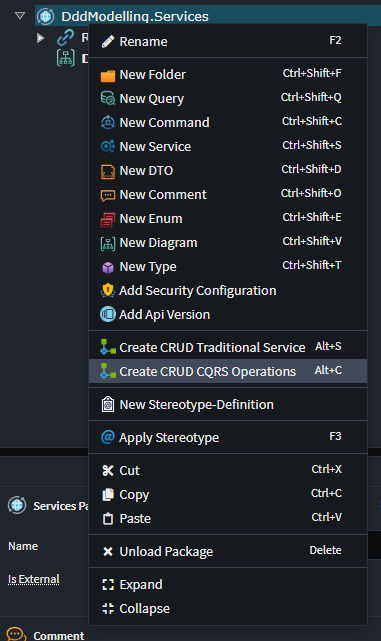Click the New Comment speech bubble icon
The image size is (381, 641).
(108, 195)
